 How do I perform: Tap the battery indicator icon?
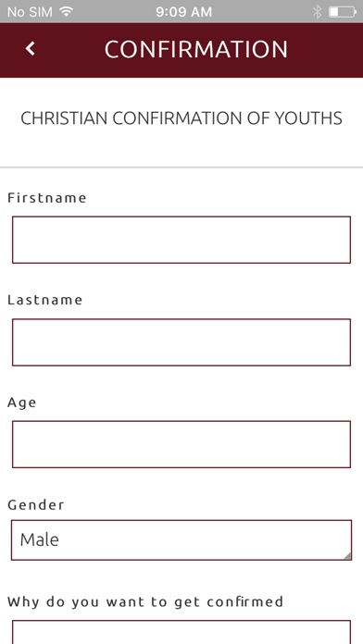point(343,12)
